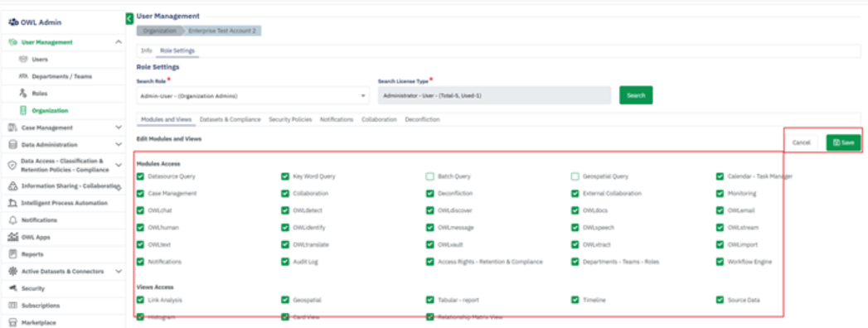The height and width of the screenshot is (328, 868).
Task: Click the green Save button
Action: tap(844, 142)
